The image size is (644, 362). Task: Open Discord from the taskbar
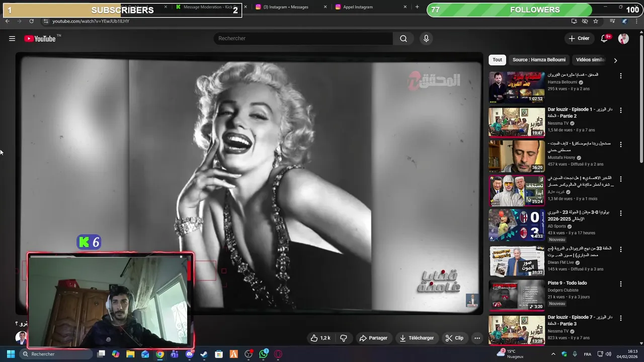pos(189,354)
